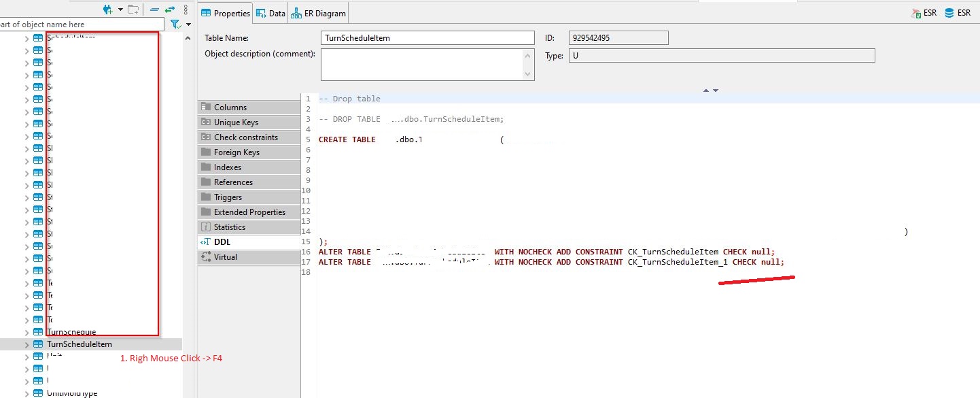
Task: Collapse all tree nodes in navigator
Action: [x=154, y=9]
